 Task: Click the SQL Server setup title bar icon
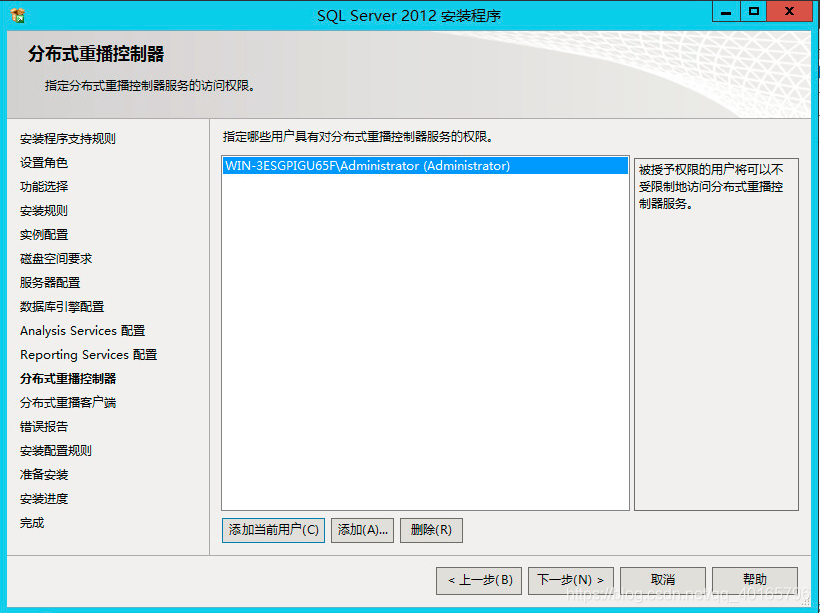point(17,15)
